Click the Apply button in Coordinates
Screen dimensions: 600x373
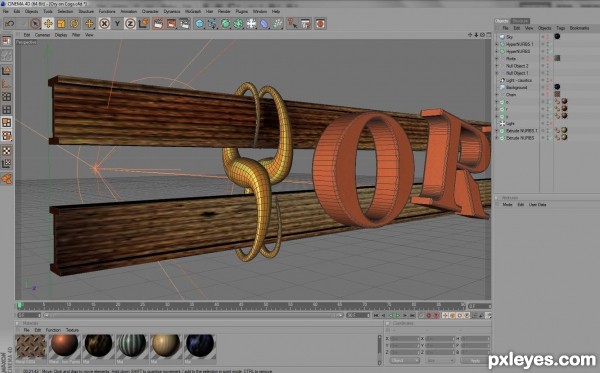click(475, 360)
